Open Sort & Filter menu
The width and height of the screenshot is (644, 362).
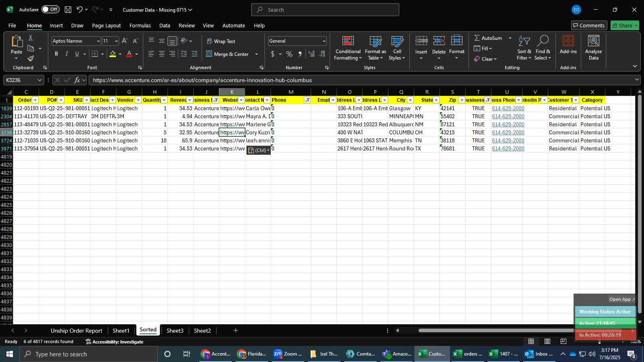pos(524,48)
